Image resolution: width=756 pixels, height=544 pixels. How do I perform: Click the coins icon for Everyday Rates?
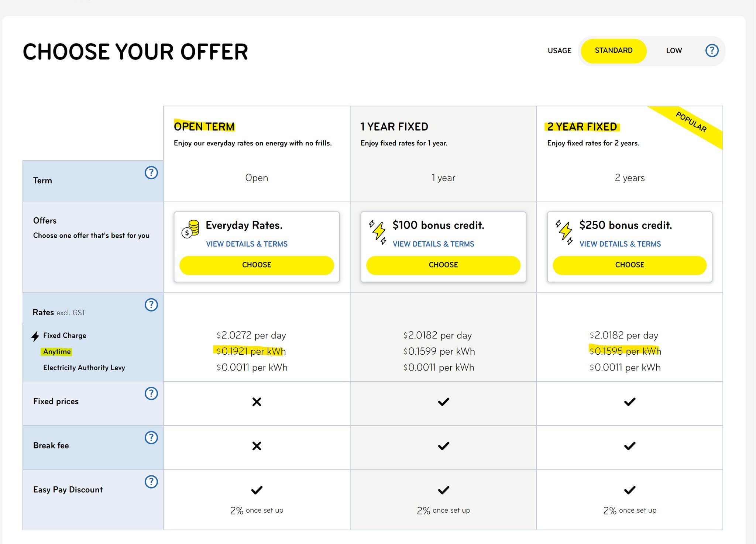tap(190, 229)
